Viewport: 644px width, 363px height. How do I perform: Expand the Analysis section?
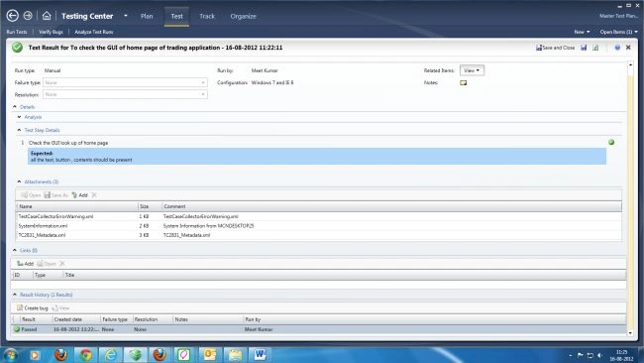[19, 117]
